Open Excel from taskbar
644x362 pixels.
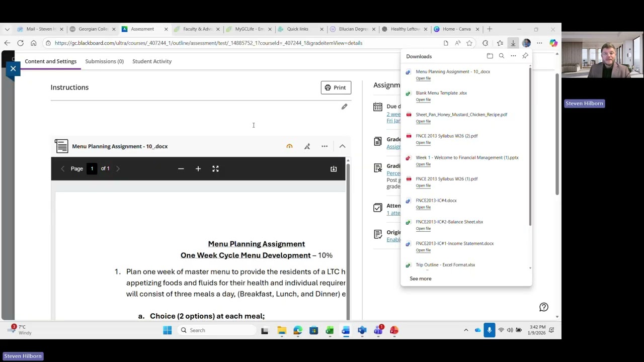pyautogui.click(x=330, y=330)
